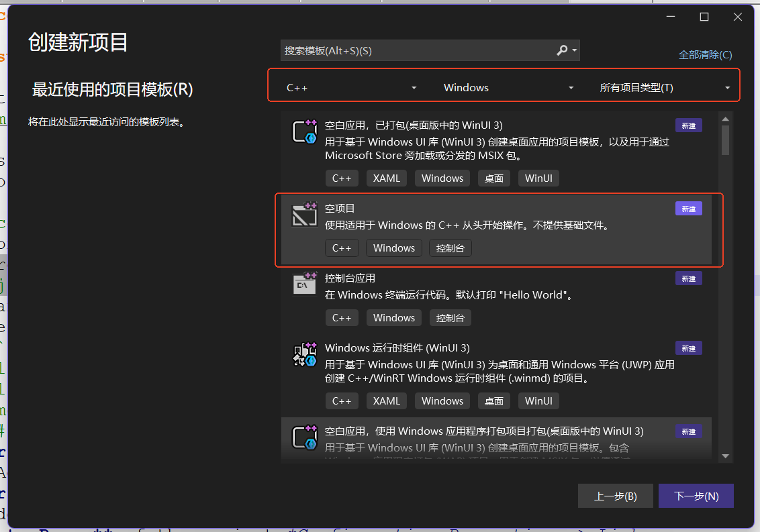
Task: Open the 所有项目类型(T) dropdown
Action: pos(665,88)
